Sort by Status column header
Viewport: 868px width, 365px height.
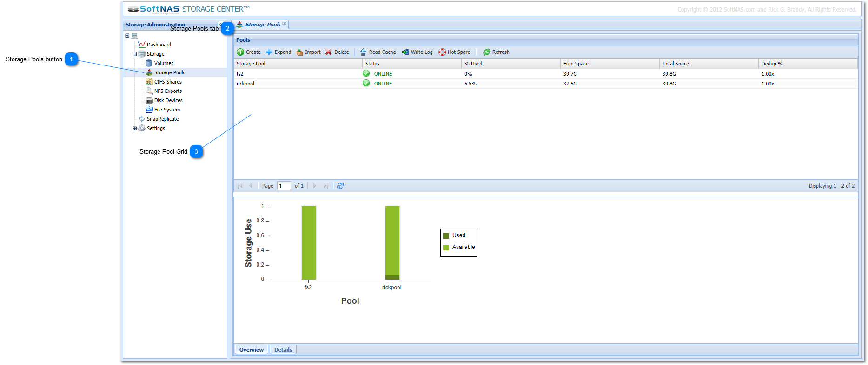pyautogui.click(x=412, y=64)
